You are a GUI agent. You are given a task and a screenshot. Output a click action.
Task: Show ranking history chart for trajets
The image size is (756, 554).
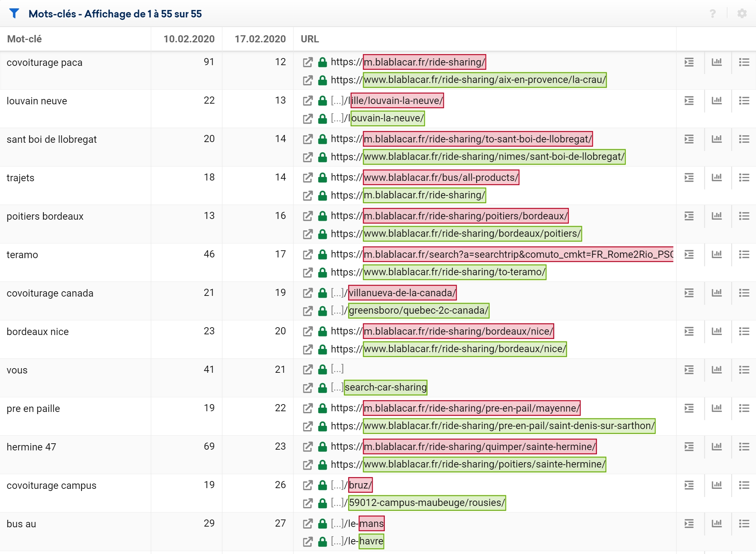[x=716, y=178]
